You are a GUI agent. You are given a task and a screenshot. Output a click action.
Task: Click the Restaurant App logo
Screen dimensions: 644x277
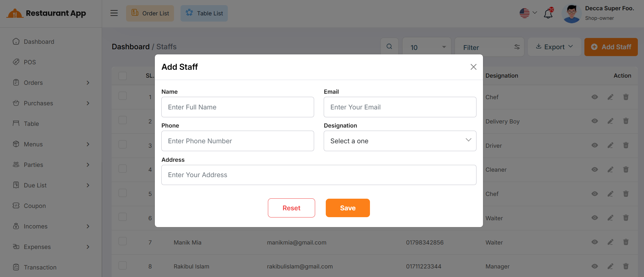pyautogui.click(x=46, y=13)
